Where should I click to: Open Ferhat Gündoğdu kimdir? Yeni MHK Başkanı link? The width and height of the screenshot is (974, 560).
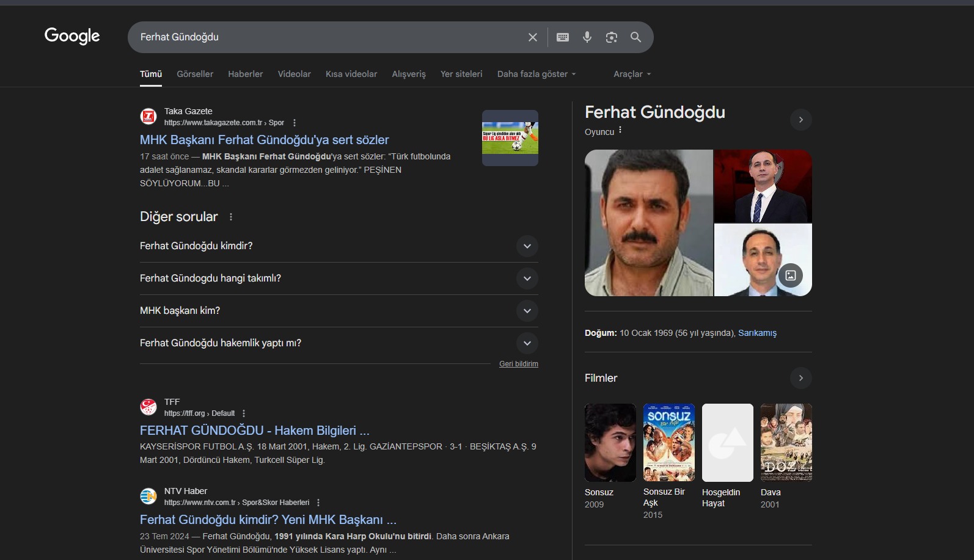pos(268,520)
